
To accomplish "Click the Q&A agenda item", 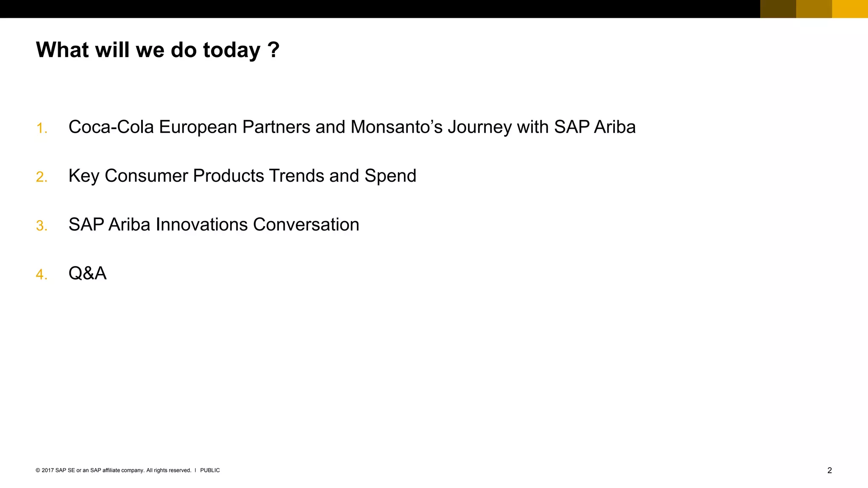I will 87,273.
